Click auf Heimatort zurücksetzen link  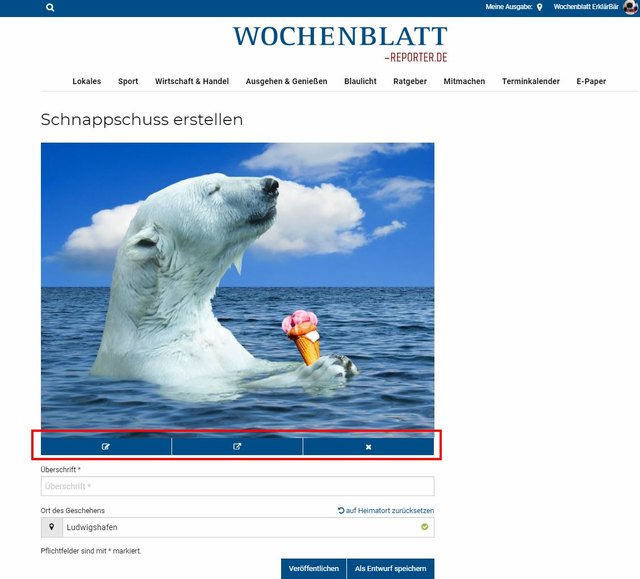(390, 510)
